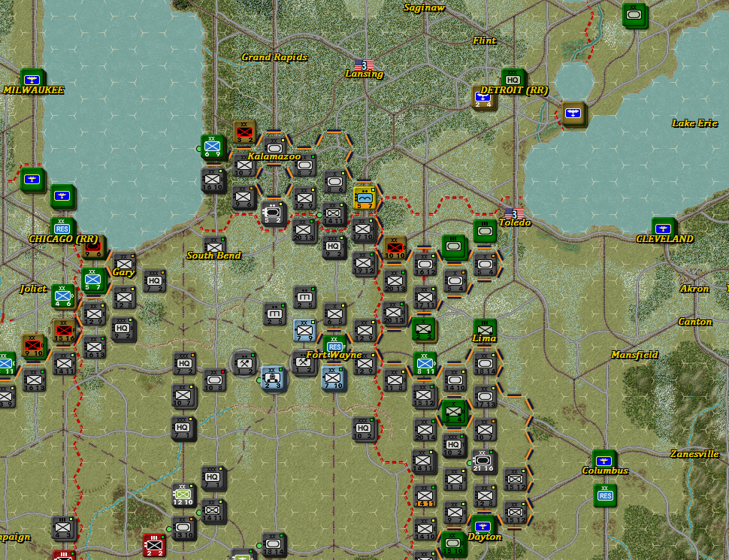Click the Grand Rapids city label

tap(274, 57)
